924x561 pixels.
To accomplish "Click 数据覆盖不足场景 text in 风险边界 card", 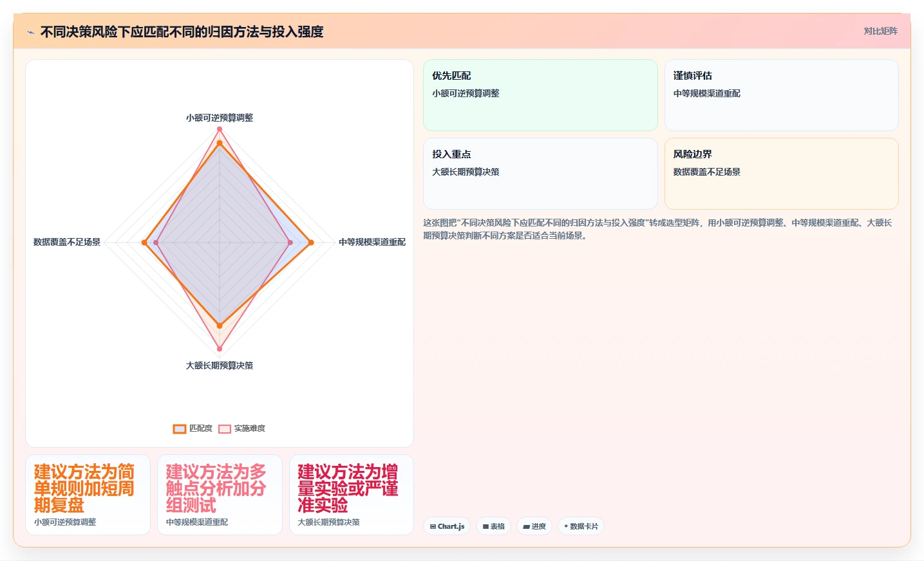I will (x=707, y=172).
